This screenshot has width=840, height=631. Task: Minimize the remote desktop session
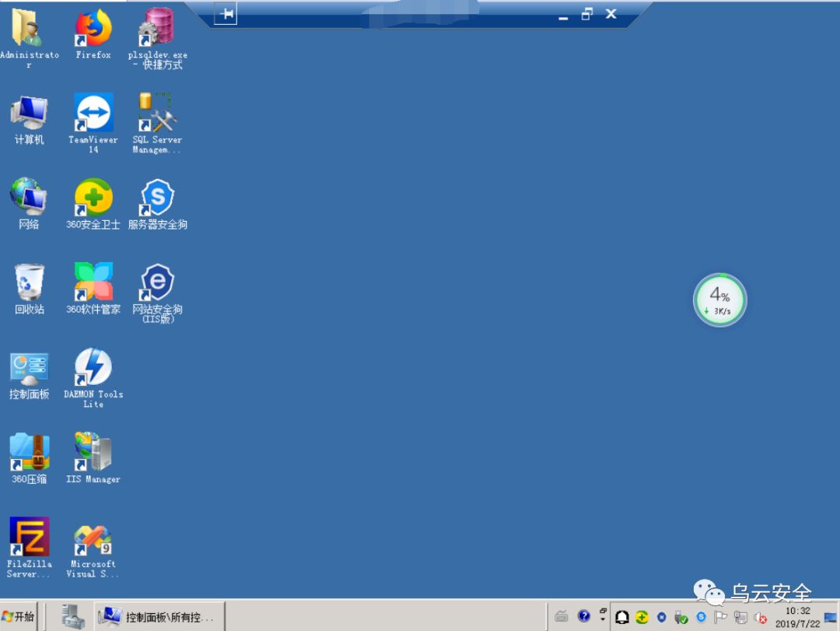(x=563, y=16)
